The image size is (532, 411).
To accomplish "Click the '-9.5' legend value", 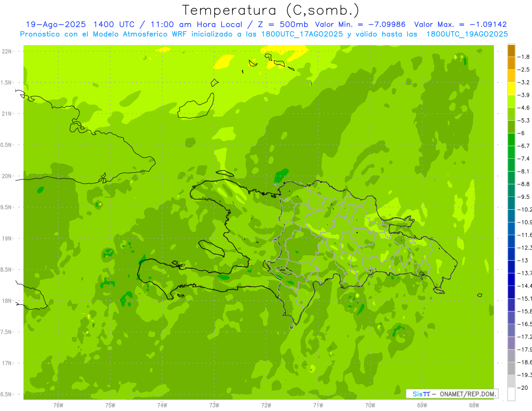I will (524, 197).
